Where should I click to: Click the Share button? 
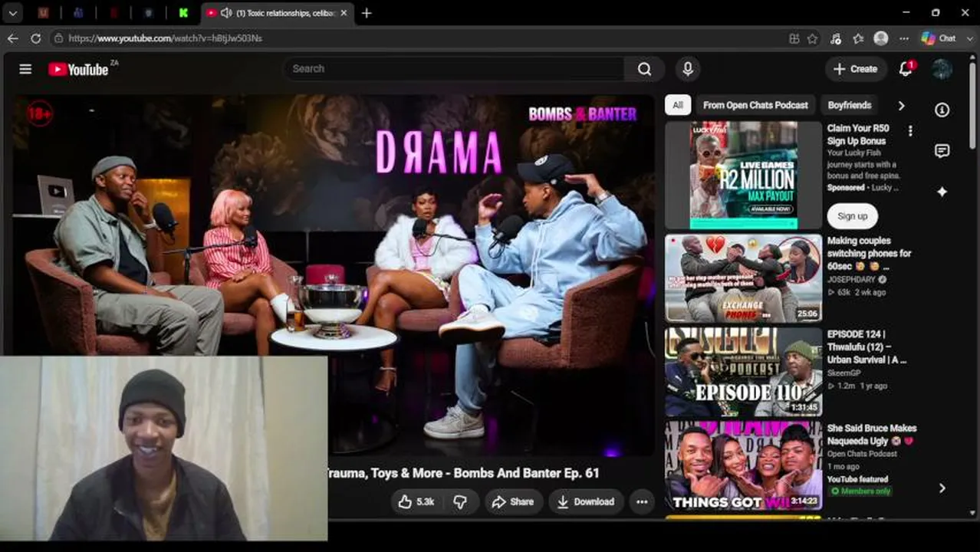tap(513, 501)
